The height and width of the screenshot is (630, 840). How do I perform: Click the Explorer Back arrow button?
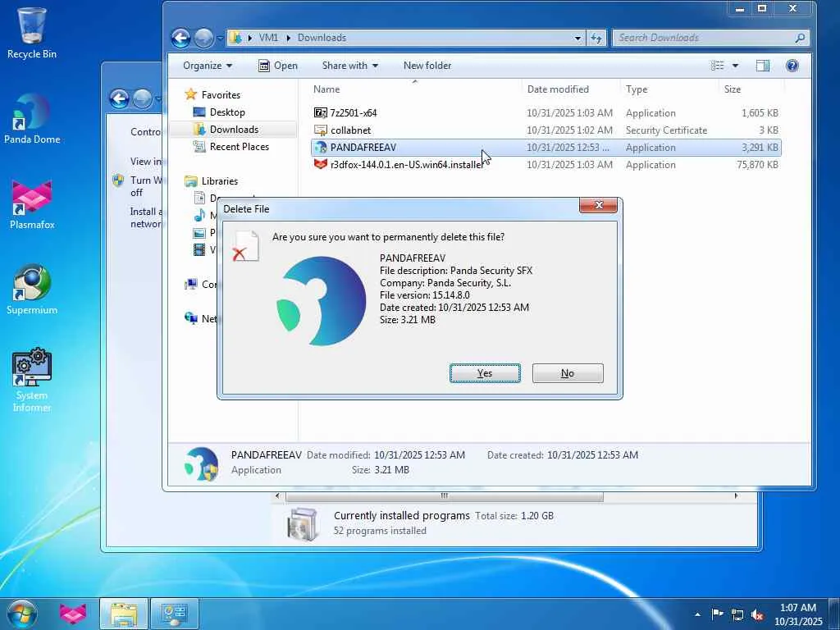click(180, 38)
